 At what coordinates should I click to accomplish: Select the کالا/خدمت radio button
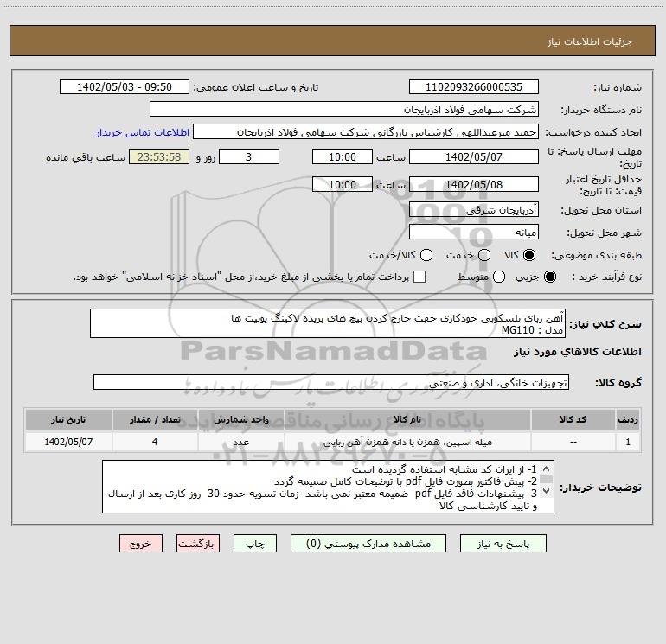(426, 255)
